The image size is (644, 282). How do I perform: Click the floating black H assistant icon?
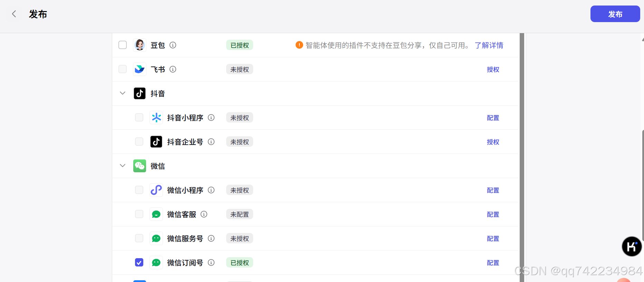point(632,246)
